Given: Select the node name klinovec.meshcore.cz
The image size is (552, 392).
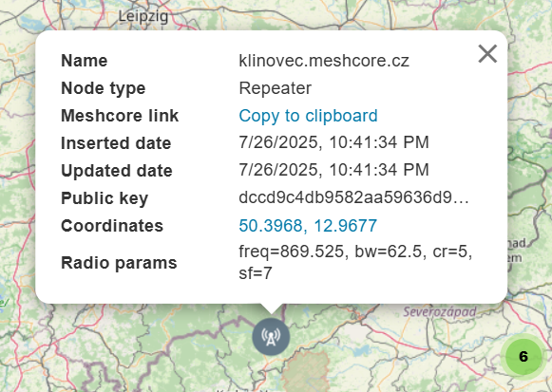Looking at the screenshot, I should click(324, 61).
